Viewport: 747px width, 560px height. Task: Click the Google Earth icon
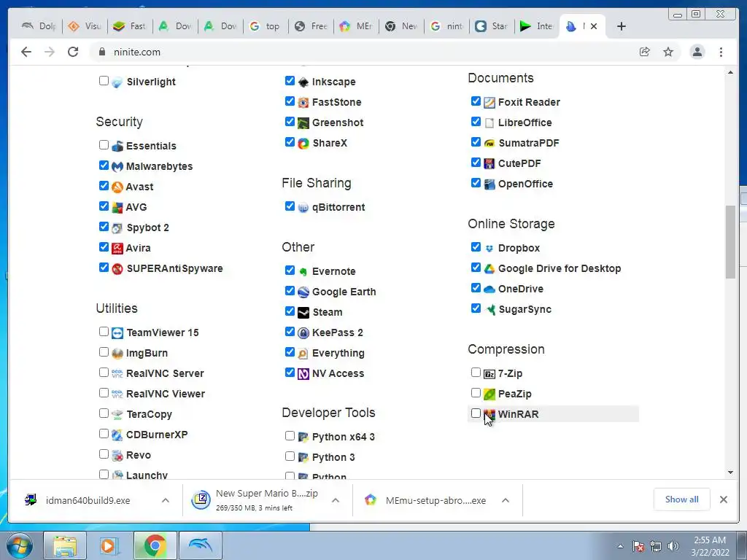[303, 292]
